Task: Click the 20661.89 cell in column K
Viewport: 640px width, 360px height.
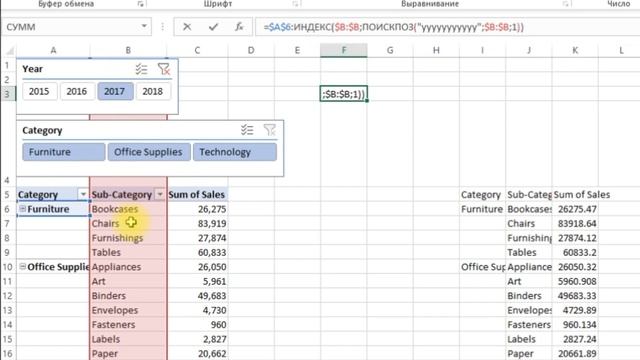Action: 575,353
